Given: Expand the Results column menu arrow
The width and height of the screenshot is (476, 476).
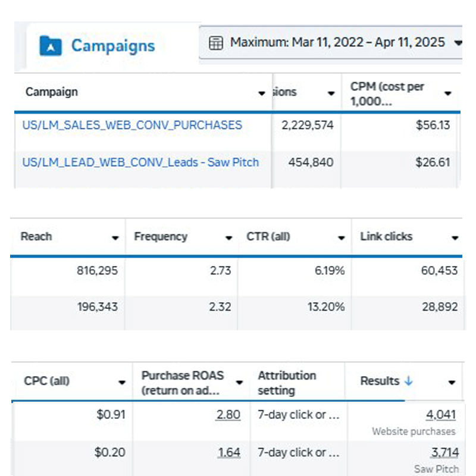Looking at the screenshot, I should [452, 383].
